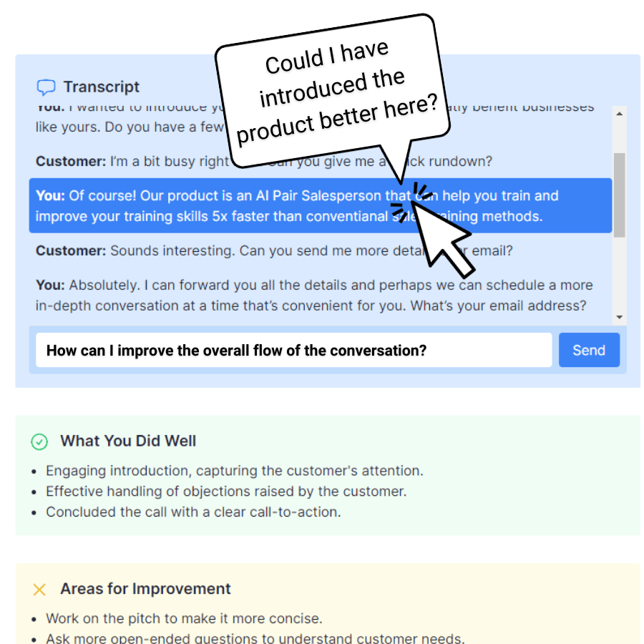The width and height of the screenshot is (644, 644).
Task: Click inside the question input field
Action: [x=286, y=350]
